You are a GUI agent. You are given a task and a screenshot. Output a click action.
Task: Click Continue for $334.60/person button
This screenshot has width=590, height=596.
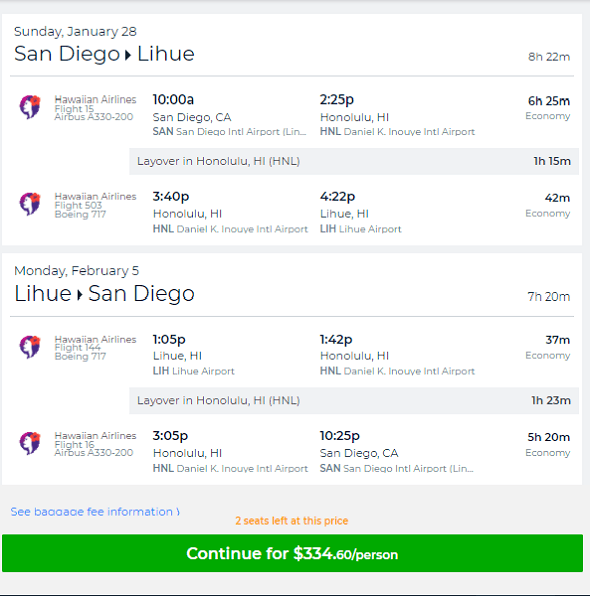click(x=292, y=553)
